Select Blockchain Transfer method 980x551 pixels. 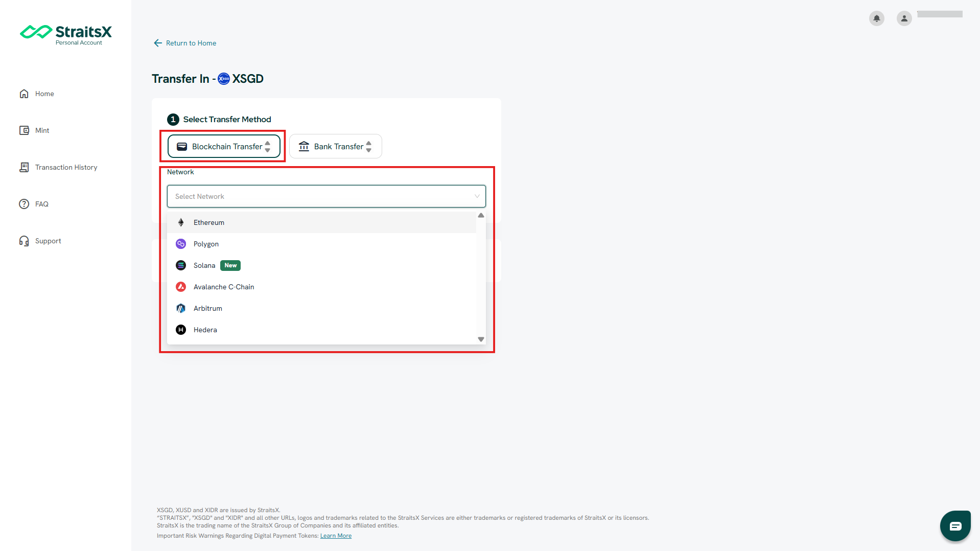[224, 146]
